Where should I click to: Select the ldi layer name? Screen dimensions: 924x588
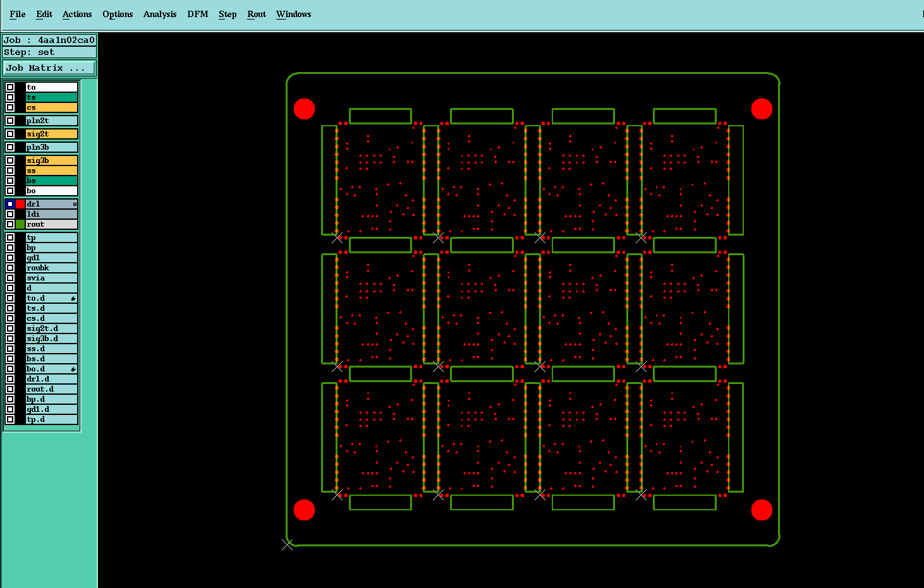tap(52, 214)
